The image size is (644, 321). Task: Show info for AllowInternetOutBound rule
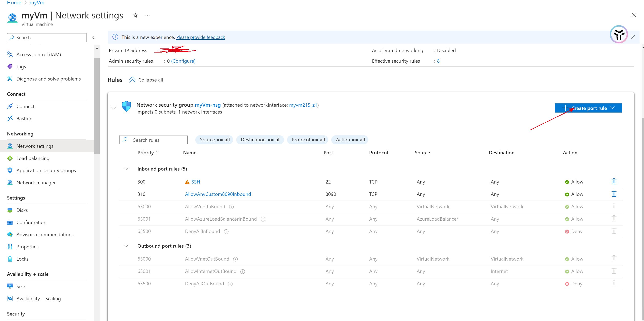[x=242, y=272]
